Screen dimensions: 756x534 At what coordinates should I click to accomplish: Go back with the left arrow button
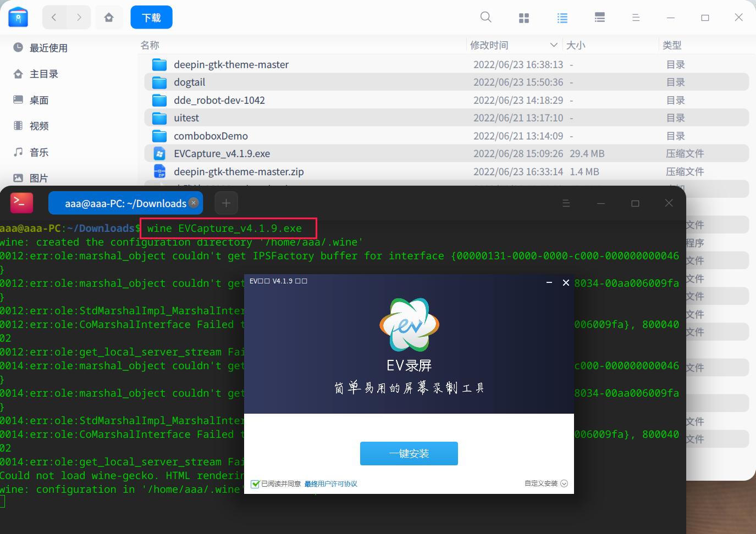click(x=54, y=18)
